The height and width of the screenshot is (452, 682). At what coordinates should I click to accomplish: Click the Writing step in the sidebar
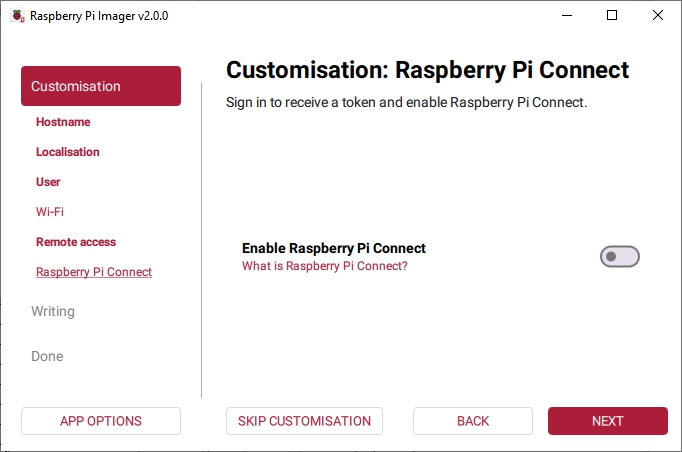53,311
